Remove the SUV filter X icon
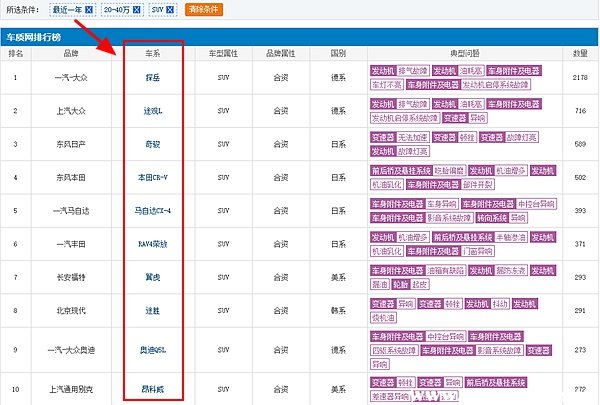Image resolution: width=600 pixels, height=405 pixels. pyautogui.click(x=173, y=10)
